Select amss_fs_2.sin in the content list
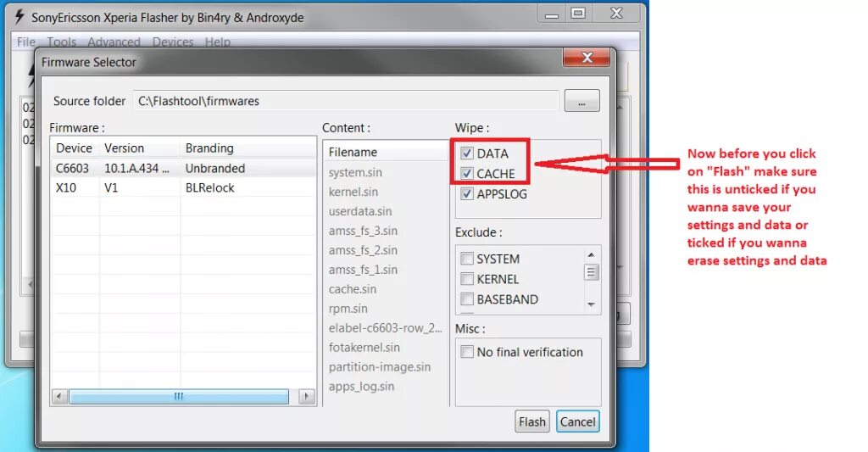This screenshot has width=868, height=452. pyautogui.click(x=363, y=250)
